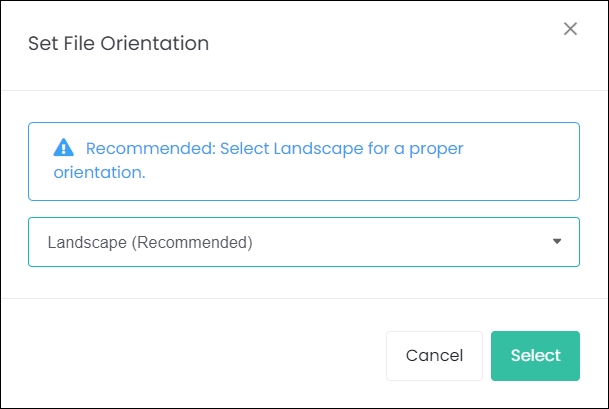Apply the Landscape choice with Select
609x409 pixels.
point(535,356)
